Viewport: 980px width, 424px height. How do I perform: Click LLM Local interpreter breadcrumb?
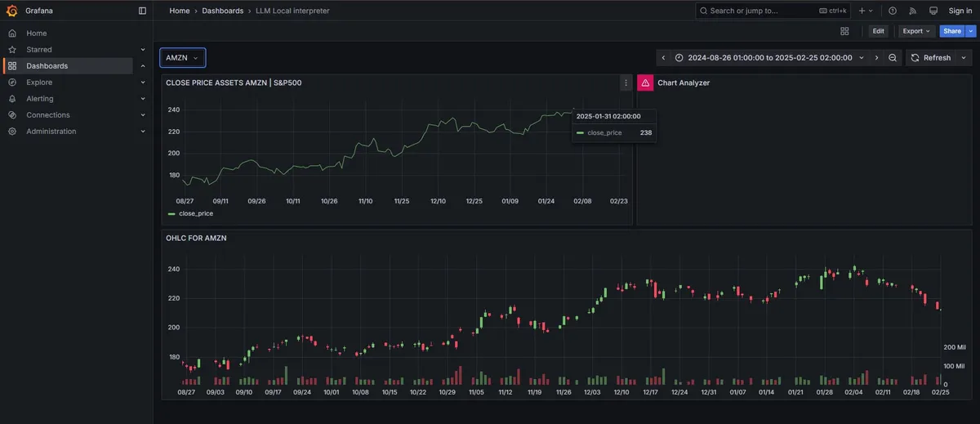click(x=292, y=11)
